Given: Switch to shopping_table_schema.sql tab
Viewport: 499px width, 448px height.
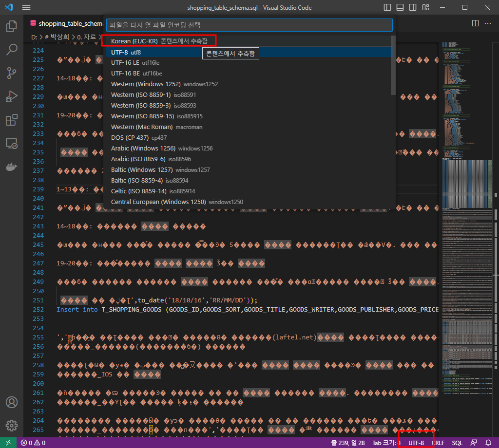Looking at the screenshot, I should (x=67, y=23).
